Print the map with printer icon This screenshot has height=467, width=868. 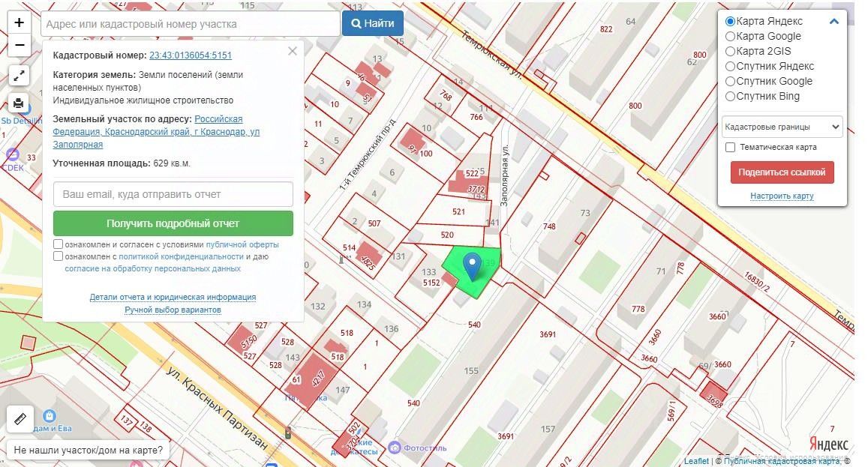(19, 103)
